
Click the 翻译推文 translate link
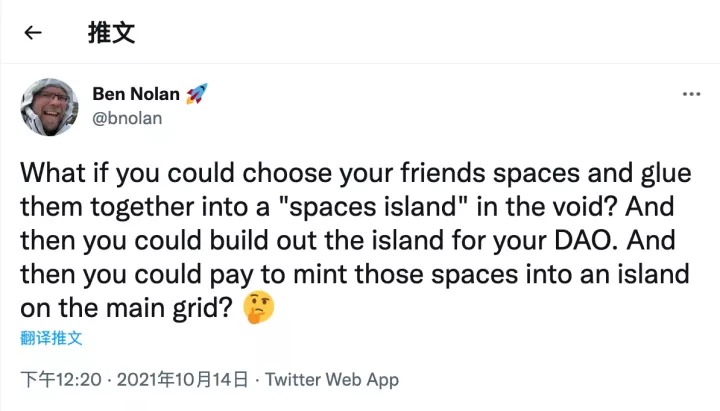tap(51, 338)
